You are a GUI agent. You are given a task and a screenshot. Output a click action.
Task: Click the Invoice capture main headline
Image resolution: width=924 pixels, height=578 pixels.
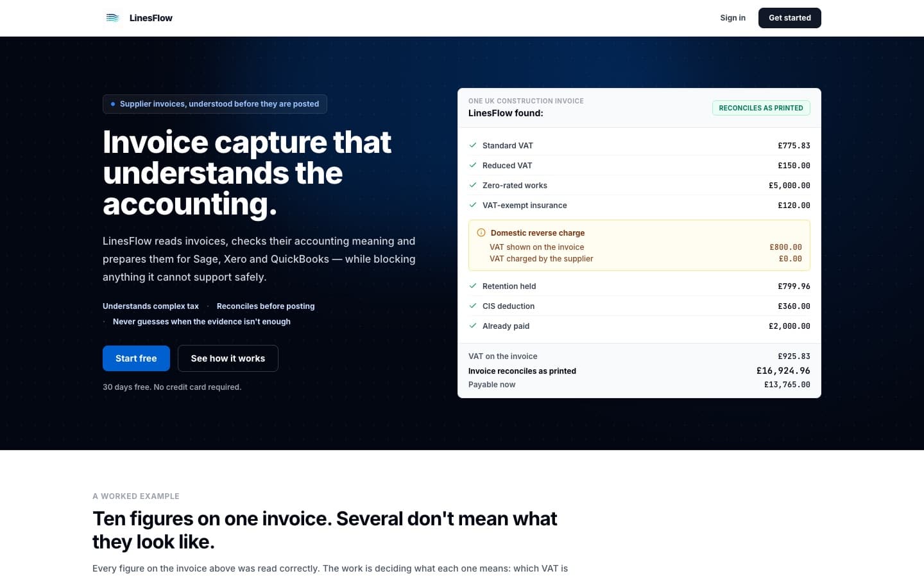[x=247, y=173]
